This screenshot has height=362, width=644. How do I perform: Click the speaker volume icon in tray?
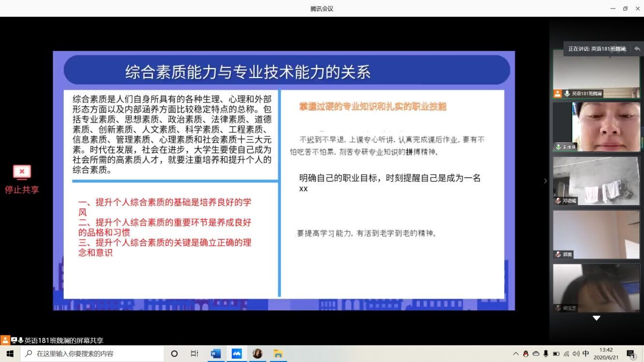[x=576, y=354]
